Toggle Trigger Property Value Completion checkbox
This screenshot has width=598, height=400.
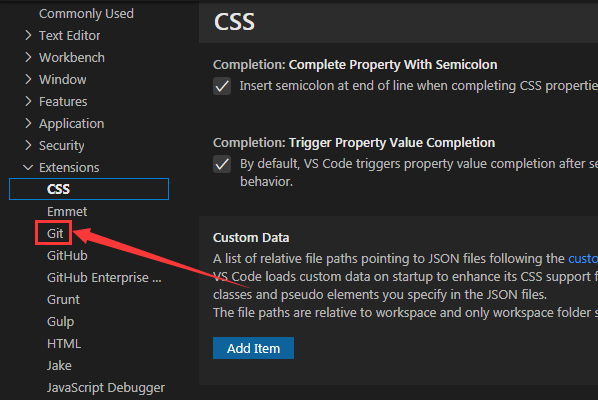click(222, 164)
